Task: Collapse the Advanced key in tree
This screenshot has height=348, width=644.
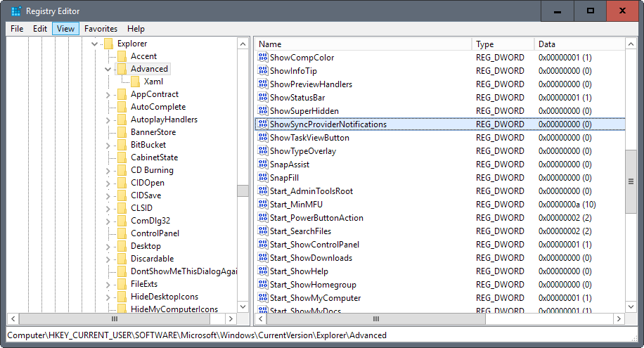Action: 108,69
